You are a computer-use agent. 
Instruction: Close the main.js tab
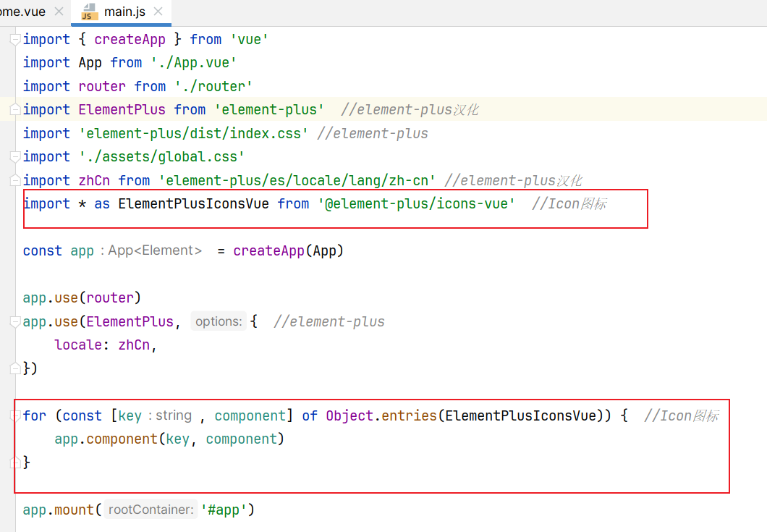[158, 12]
